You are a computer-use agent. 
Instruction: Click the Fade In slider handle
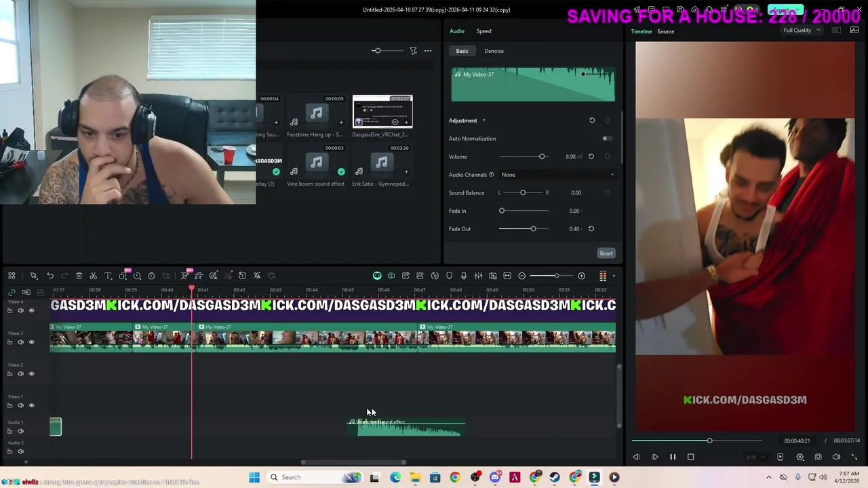pyautogui.click(x=502, y=211)
